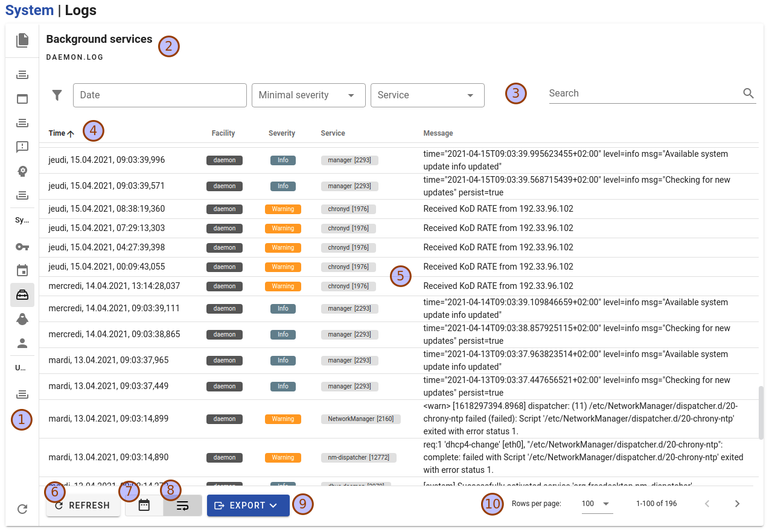This screenshot has width=772, height=532.
Task: Toggle sort order on the Time column
Action: pos(61,133)
